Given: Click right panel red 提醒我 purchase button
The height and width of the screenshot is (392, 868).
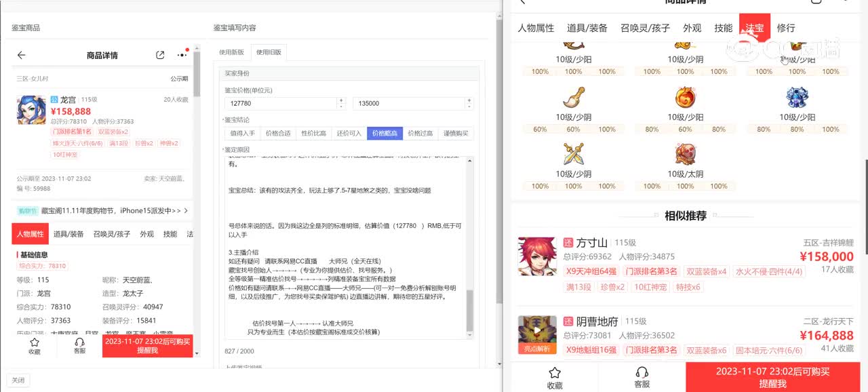Looking at the screenshot, I should click(x=773, y=377).
